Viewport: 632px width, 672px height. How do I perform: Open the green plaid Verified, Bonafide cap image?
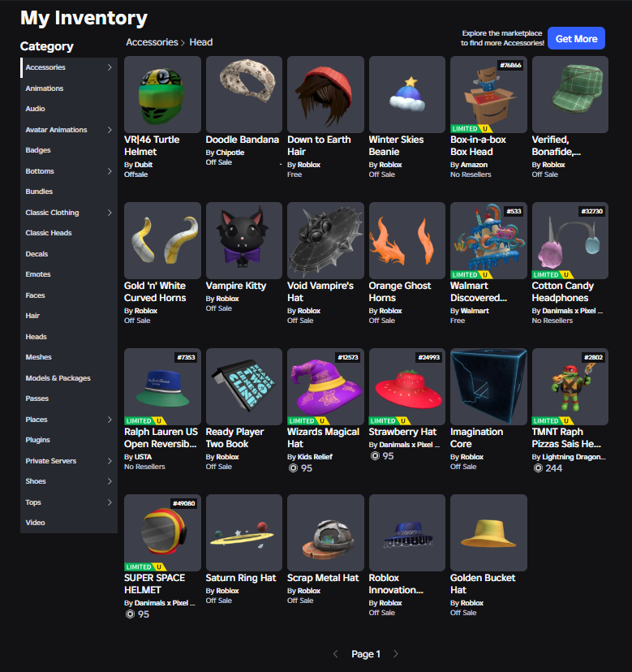(570, 94)
